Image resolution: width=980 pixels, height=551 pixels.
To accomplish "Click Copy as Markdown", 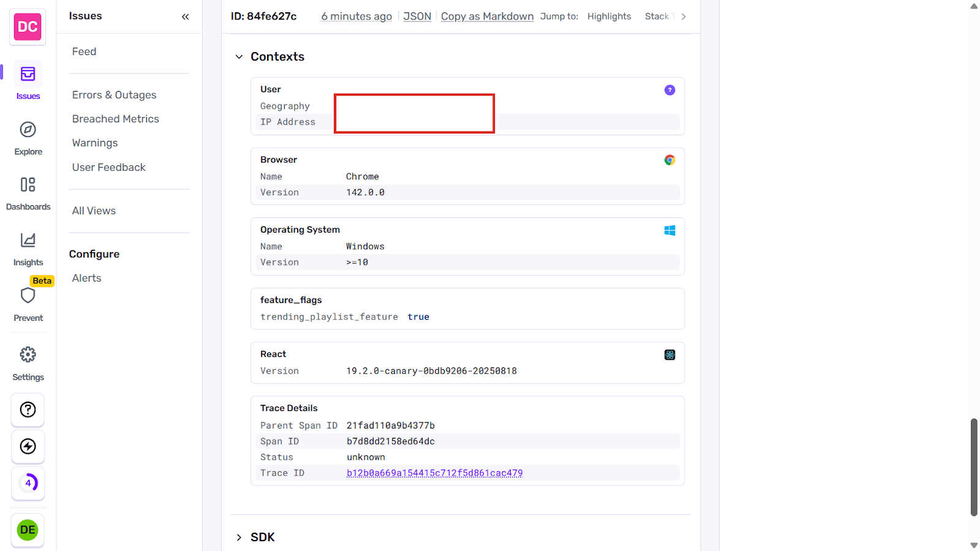I will [487, 16].
